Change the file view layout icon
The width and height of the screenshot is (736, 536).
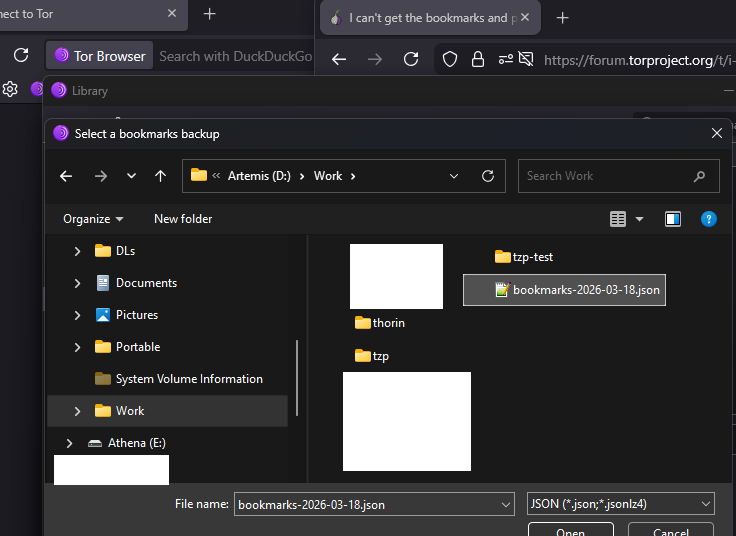618,219
